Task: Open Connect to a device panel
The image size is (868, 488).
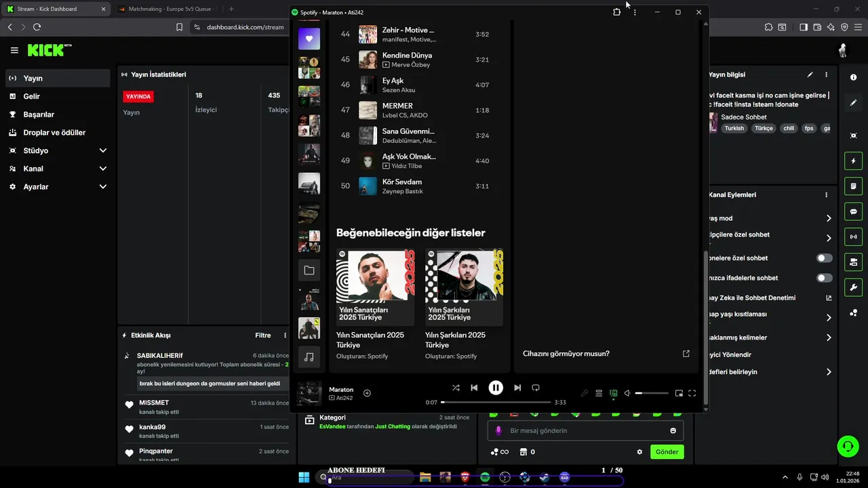Action: coord(613,393)
